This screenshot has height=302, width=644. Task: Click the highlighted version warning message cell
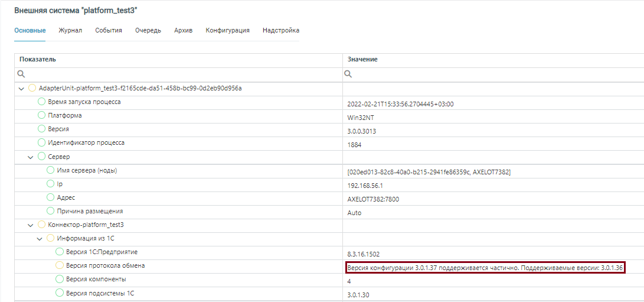(485, 268)
